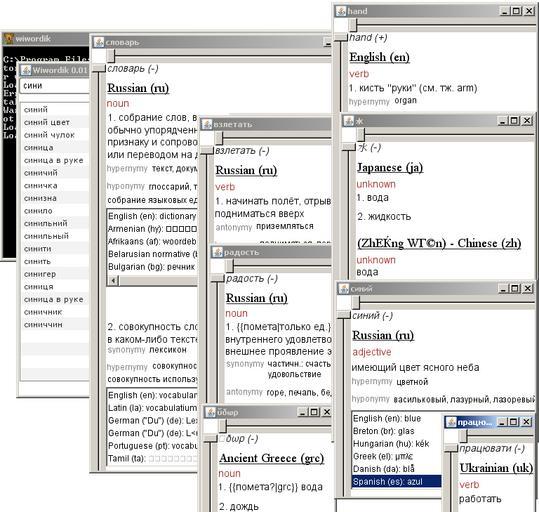Click the Java icon in hand window title
The height and width of the screenshot is (512, 539).
click(341, 11)
